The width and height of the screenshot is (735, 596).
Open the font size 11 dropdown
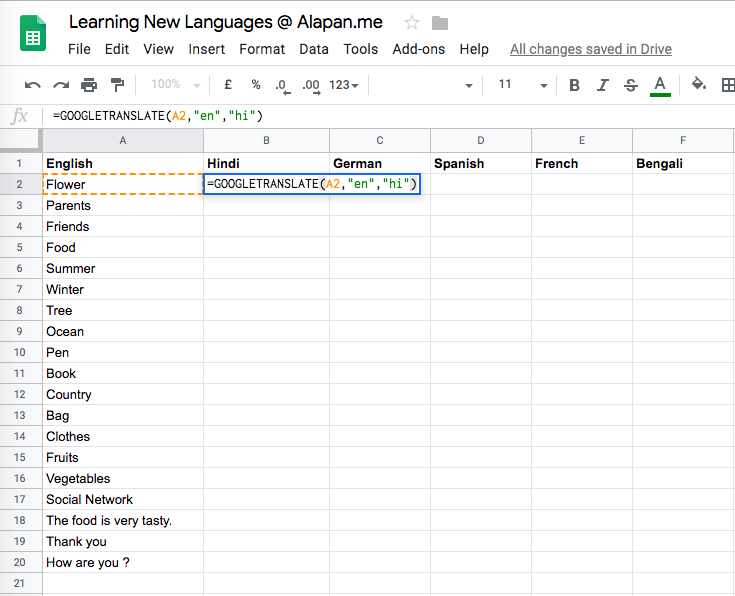[522, 85]
